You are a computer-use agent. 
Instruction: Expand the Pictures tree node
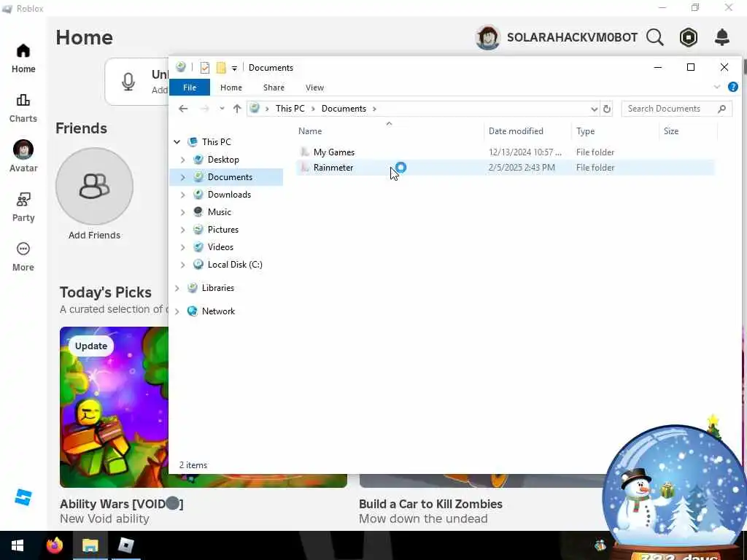pos(183,230)
